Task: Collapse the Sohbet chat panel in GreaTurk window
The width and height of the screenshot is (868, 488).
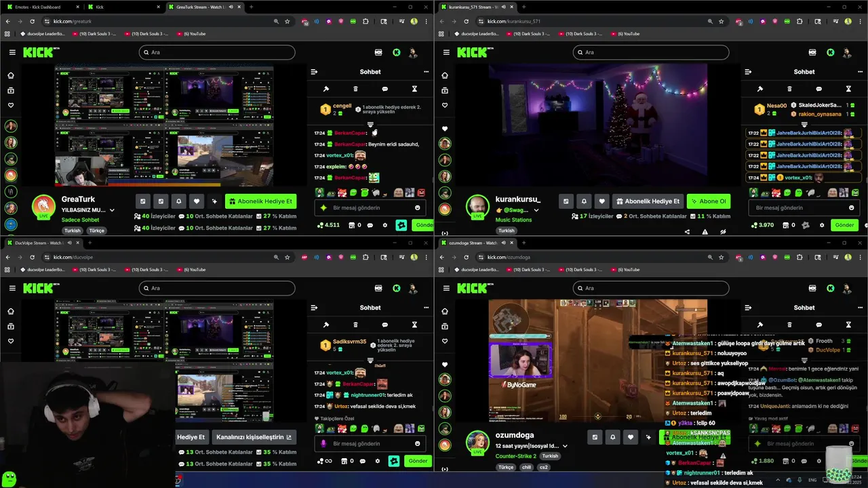Action: click(x=314, y=72)
